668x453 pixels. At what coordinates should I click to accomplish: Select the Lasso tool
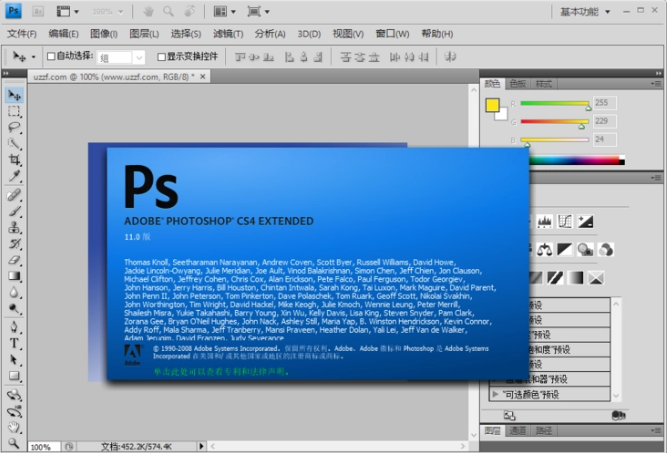14,127
